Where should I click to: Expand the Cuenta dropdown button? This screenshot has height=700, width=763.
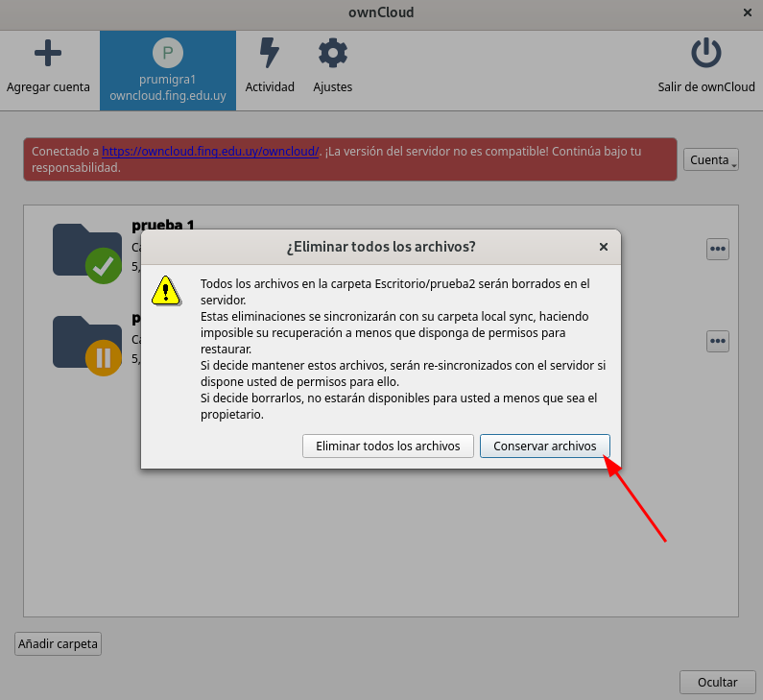click(711, 159)
